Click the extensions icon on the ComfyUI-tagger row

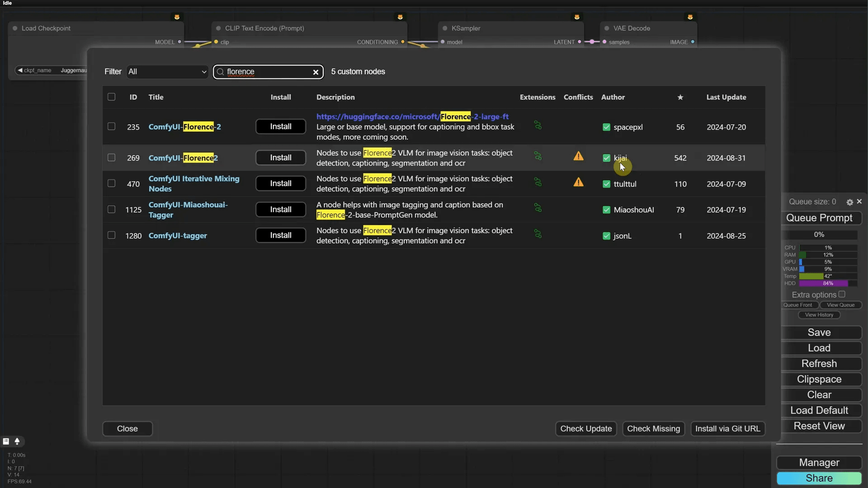pos(538,234)
